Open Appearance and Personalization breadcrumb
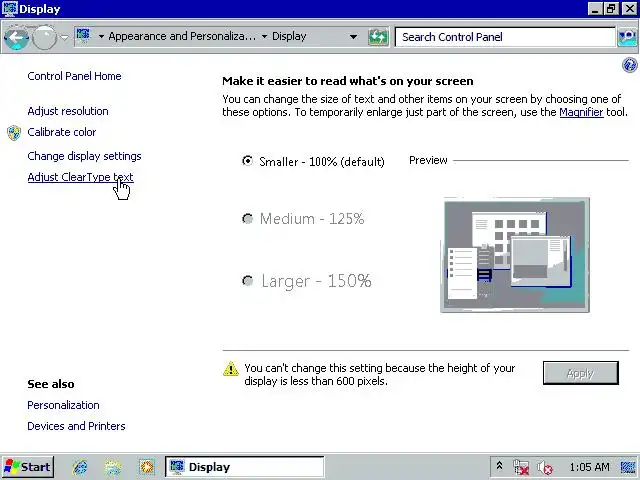The width and height of the screenshot is (640, 480). pos(182,36)
